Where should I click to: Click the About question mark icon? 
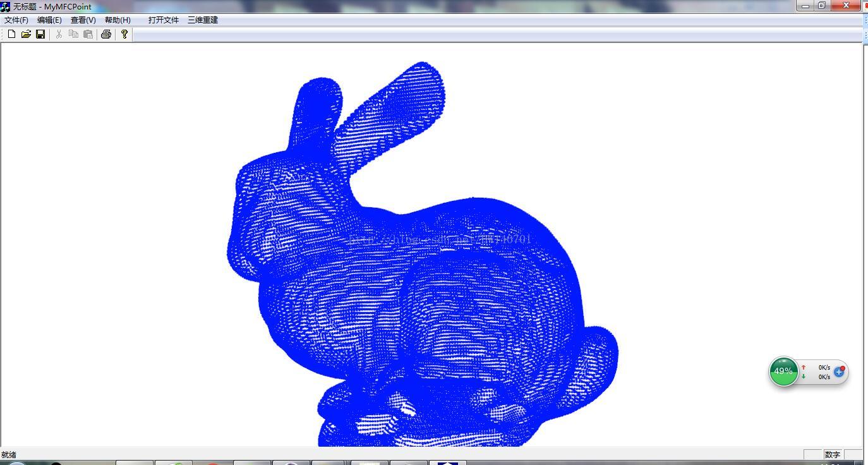pyautogui.click(x=124, y=34)
